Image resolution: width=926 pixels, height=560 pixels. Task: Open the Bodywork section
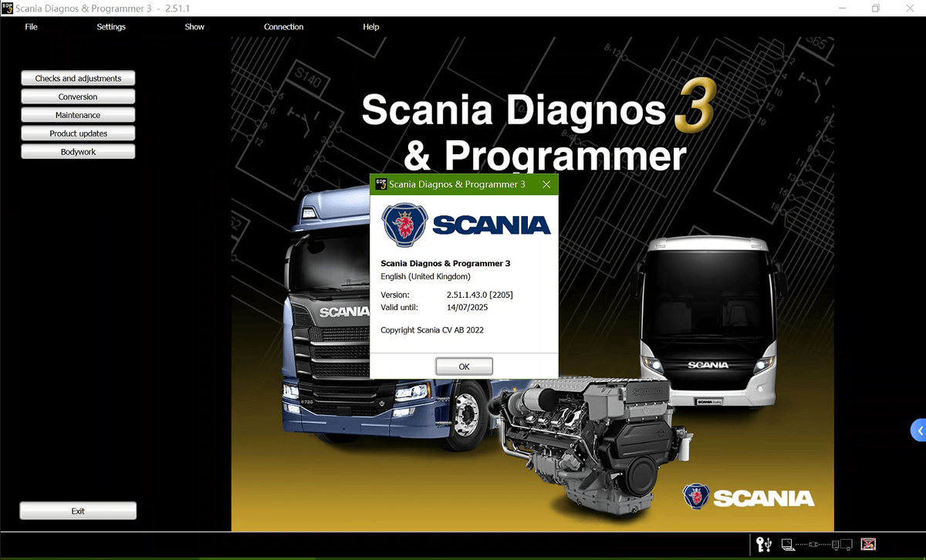click(78, 152)
